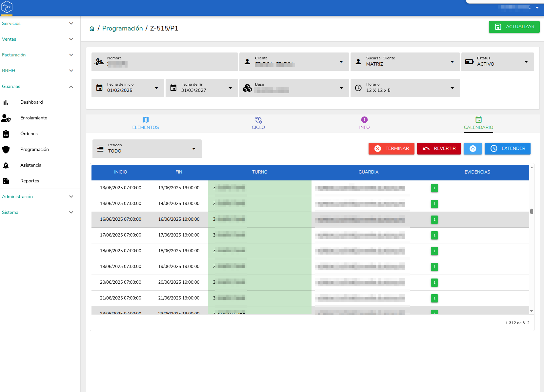Open the Base dropdown
Screen dimensions: 544x392
tap(294, 88)
